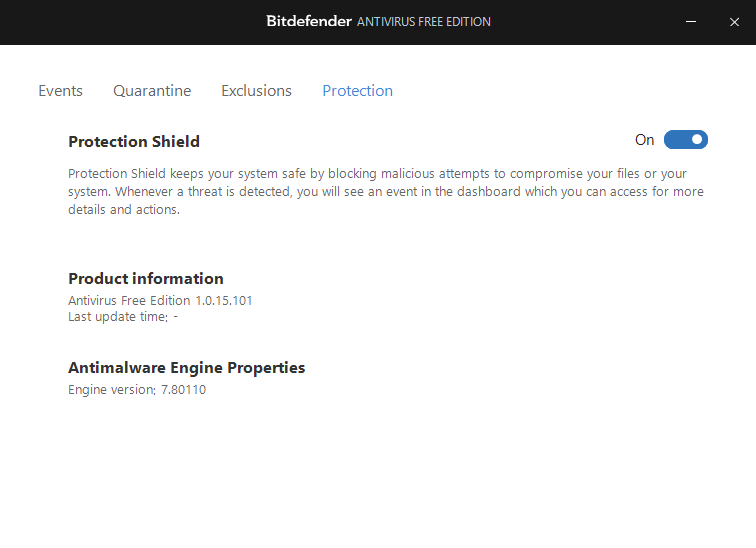Turn off the Protection Shield toggle
The image size is (756, 548).
686,140
